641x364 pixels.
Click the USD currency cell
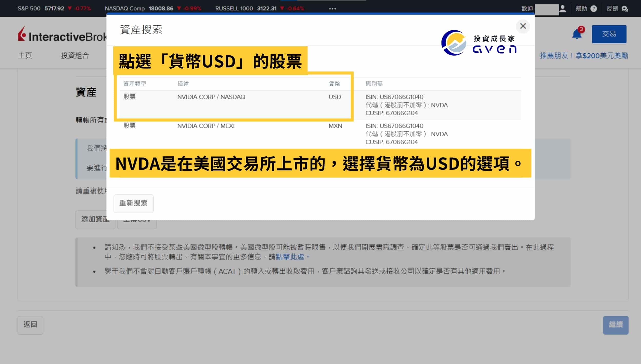pyautogui.click(x=335, y=97)
